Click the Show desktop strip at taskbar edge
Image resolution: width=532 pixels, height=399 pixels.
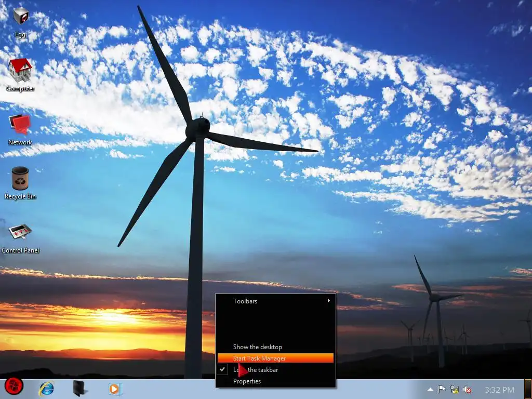click(x=528, y=389)
